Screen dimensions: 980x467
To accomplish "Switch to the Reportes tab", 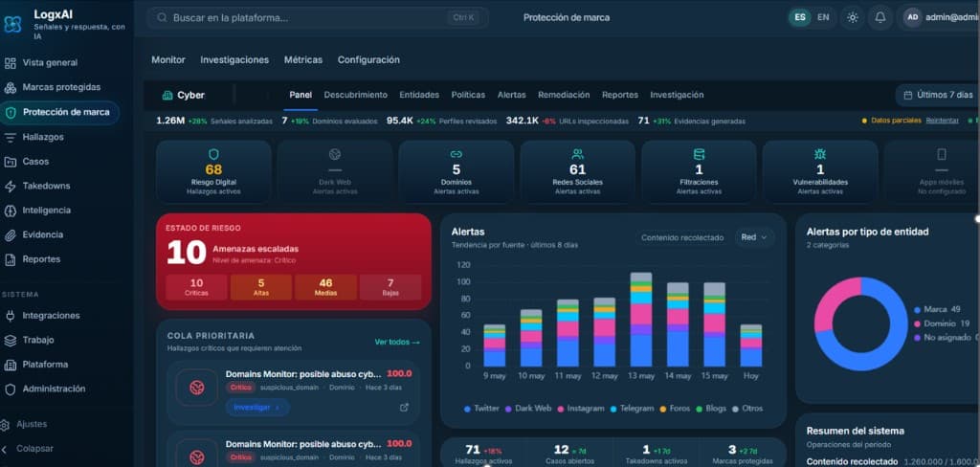I will [620, 95].
